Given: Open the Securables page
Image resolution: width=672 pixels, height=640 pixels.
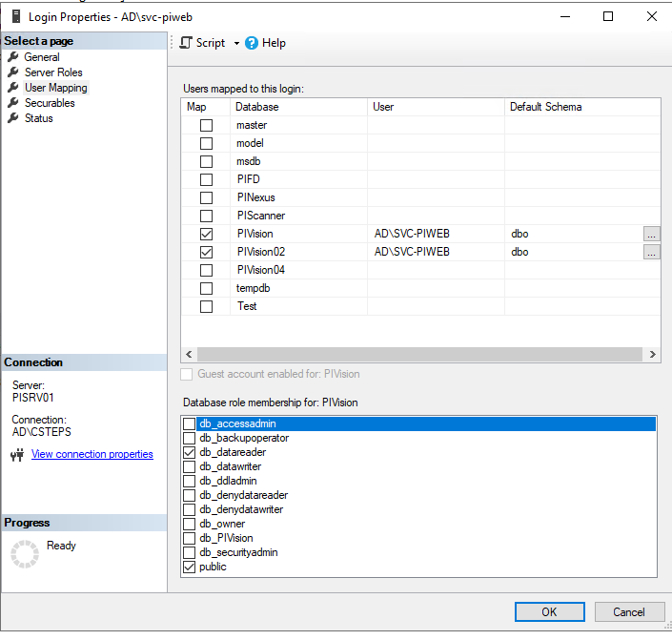Looking at the screenshot, I should pos(50,103).
